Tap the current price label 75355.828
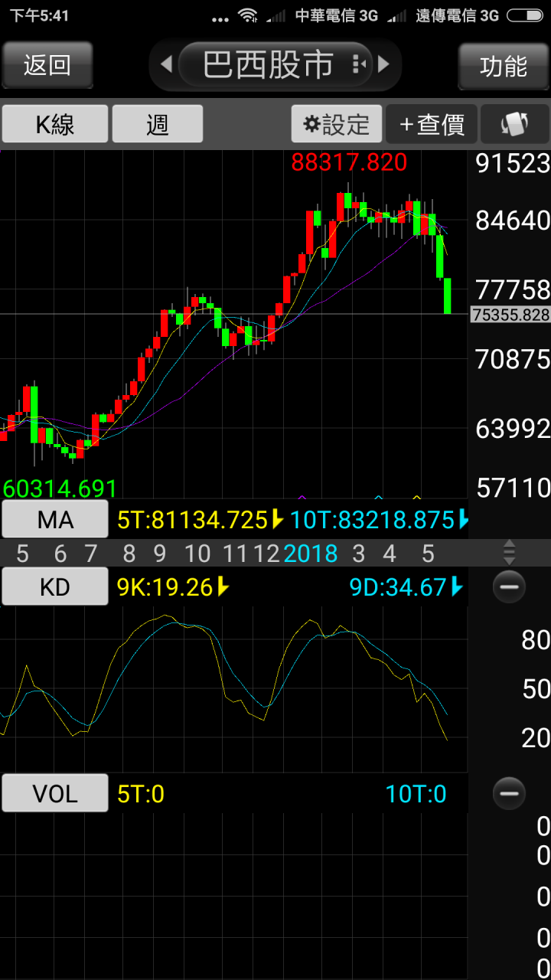This screenshot has width=551, height=980. pyautogui.click(x=510, y=314)
